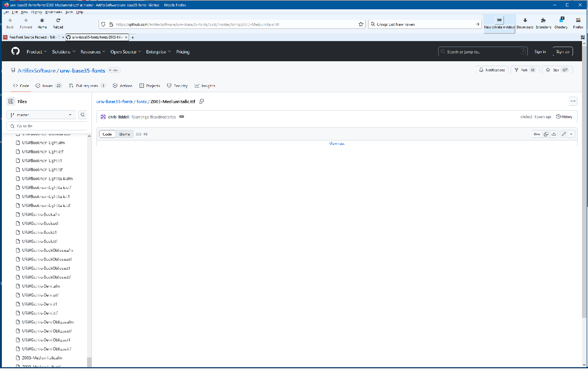Image resolution: width=588 pixels, height=369 pixels.
Task: Bookmark this page with the star icon
Action: click(361, 25)
